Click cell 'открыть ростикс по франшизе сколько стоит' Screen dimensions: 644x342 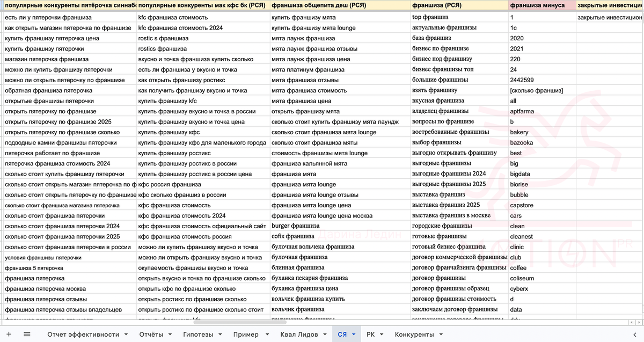202,310
